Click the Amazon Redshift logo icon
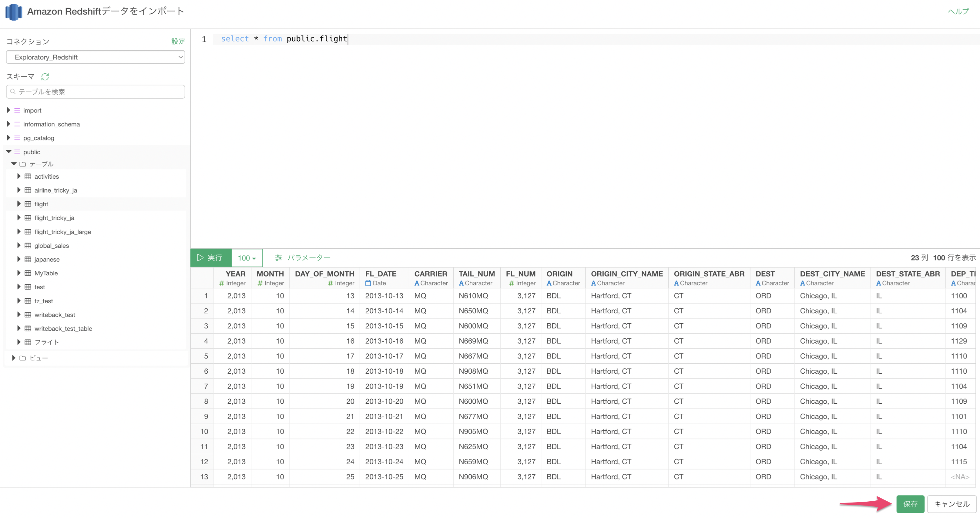 (14, 12)
